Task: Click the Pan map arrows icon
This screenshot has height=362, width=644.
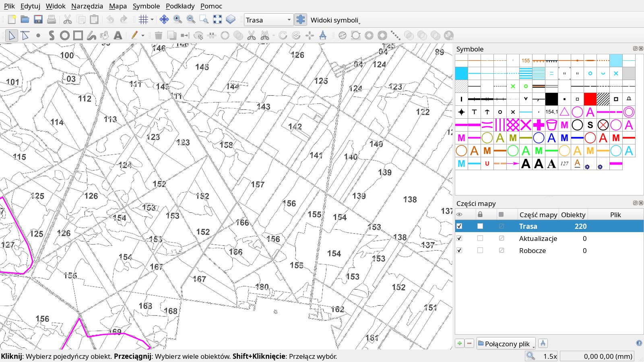Action: click(164, 19)
